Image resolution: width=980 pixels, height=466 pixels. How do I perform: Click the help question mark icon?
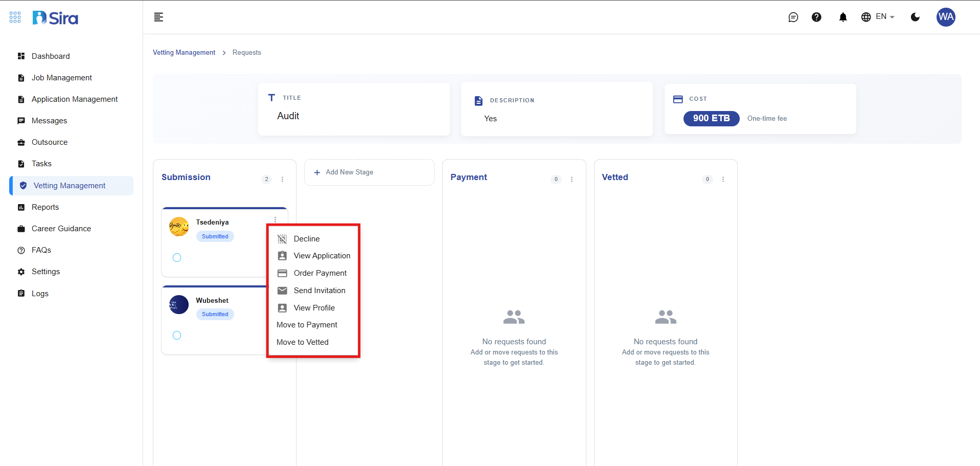click(816, 17)
